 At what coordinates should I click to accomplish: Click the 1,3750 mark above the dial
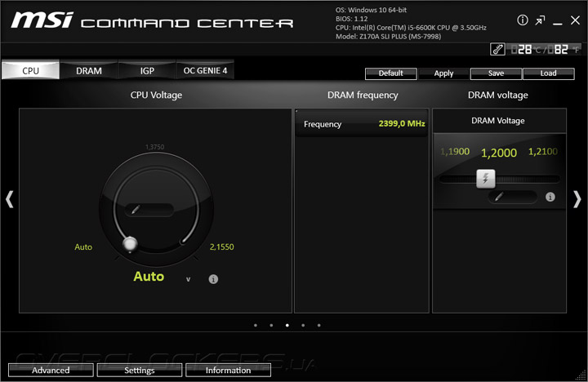pos(154,147)
